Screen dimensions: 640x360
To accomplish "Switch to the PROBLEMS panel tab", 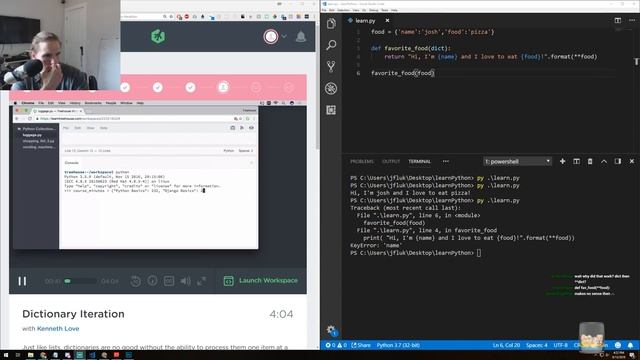I will tap(362, 162).
